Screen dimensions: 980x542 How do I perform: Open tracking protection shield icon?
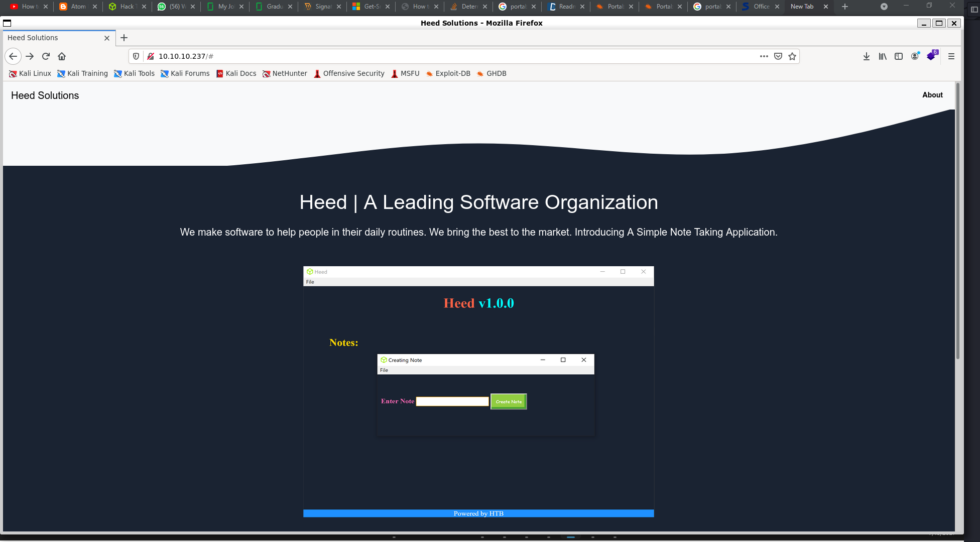(x=136, y=56)
